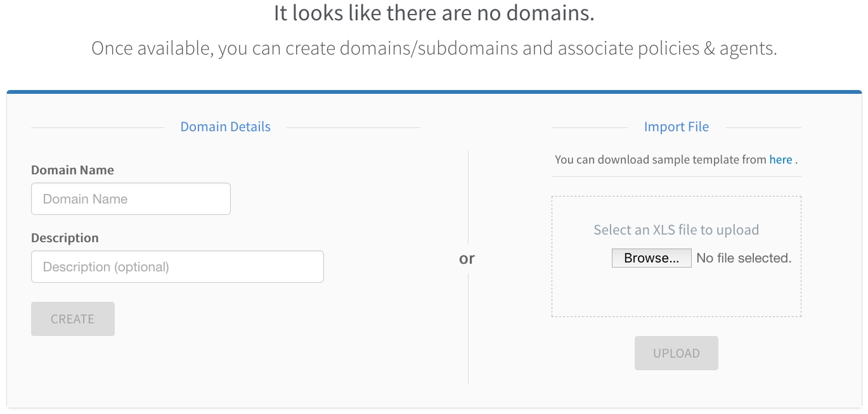The width and height of the screenshot is (868, 414).
Task: Click the bold 'Description' field label
Action: tap(65, 238)
